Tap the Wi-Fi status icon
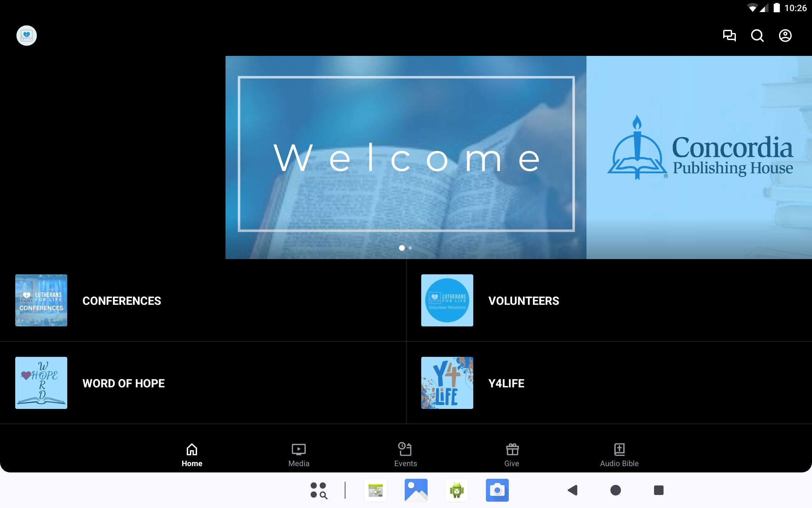 coord(753,8)
